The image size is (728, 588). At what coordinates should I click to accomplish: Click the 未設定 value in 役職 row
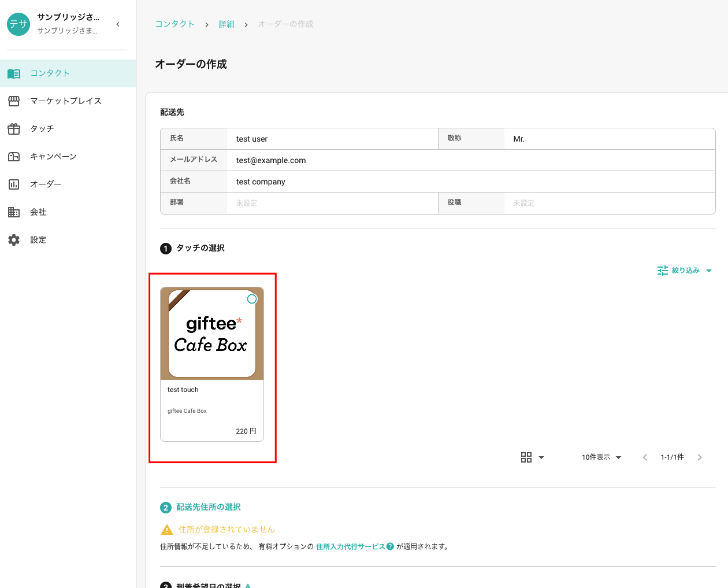pyautogui.click(x=523, y=204)
